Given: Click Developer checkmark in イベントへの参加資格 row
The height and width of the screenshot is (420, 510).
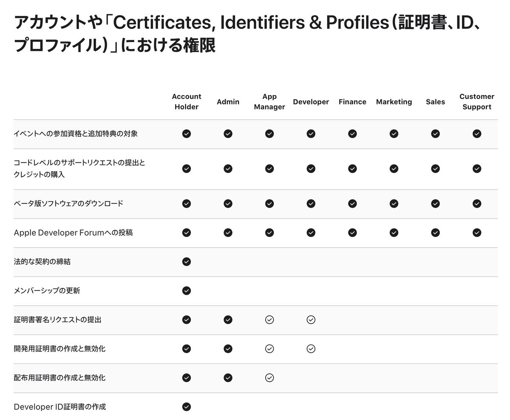Looking at the screenshot, I should pyautogui.click(x=311, y=134).
